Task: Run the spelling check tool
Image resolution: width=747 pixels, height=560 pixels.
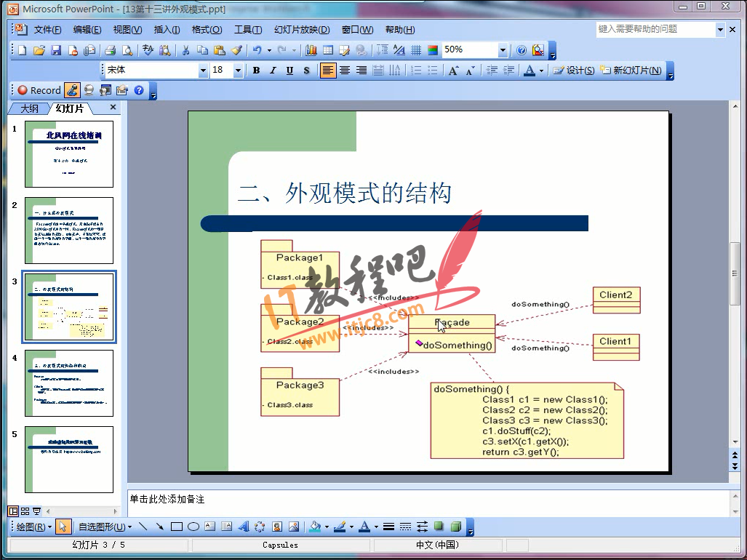Action: tap(148, 50)
